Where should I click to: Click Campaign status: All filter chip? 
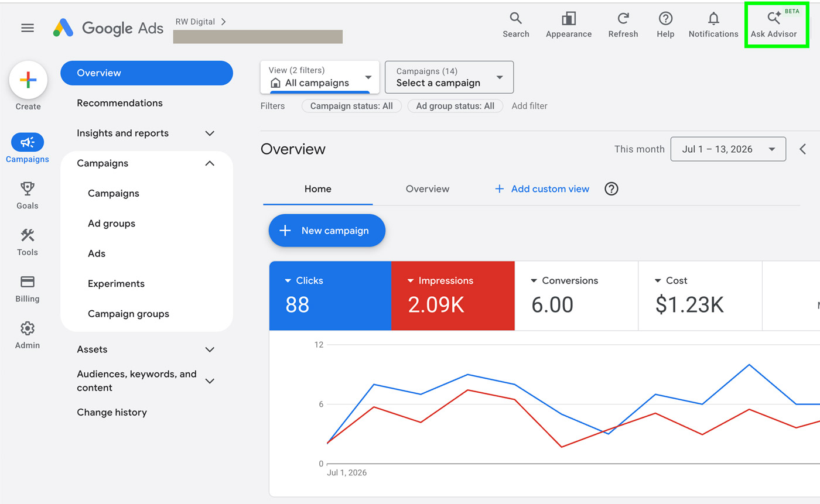[351, 106]
